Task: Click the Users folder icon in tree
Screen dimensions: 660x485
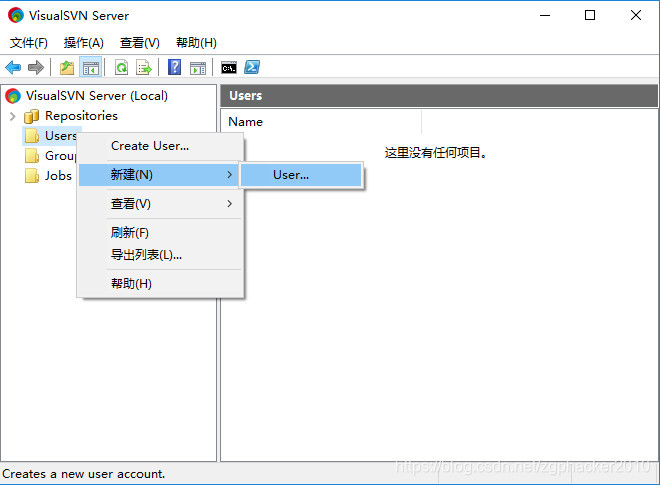Action: point(32,136)
